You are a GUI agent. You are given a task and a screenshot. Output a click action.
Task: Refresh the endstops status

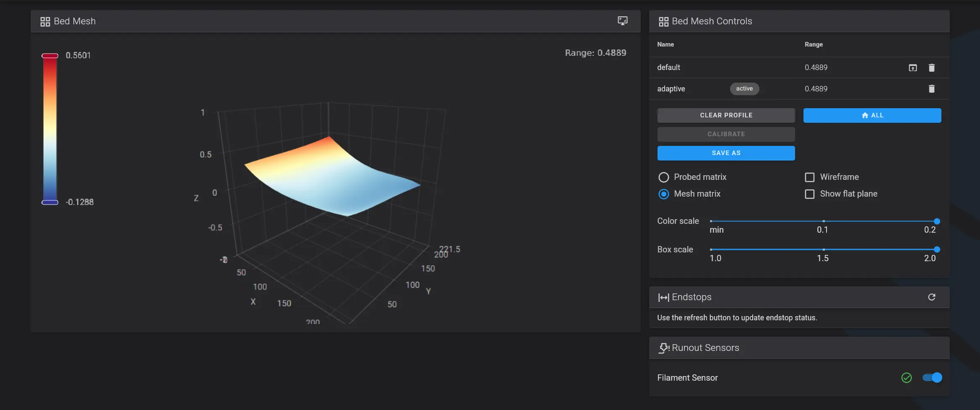(x=931, y=297)
